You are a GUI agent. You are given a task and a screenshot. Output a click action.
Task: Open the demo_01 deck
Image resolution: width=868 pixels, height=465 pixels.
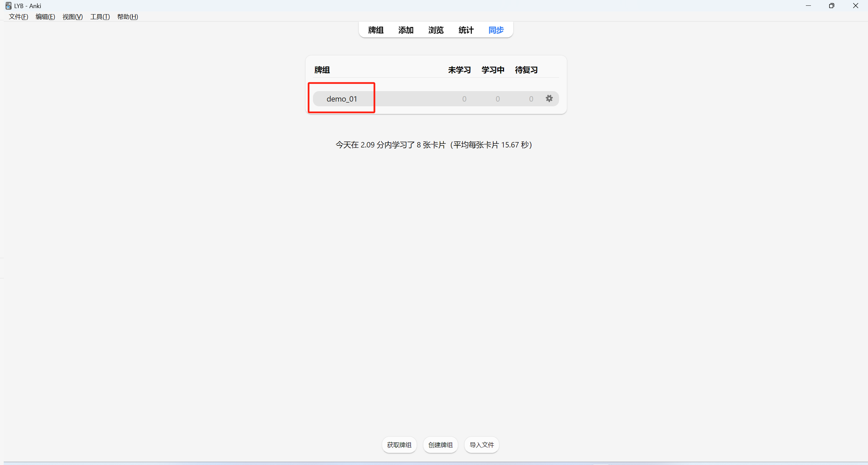click(x=342, y=99)
